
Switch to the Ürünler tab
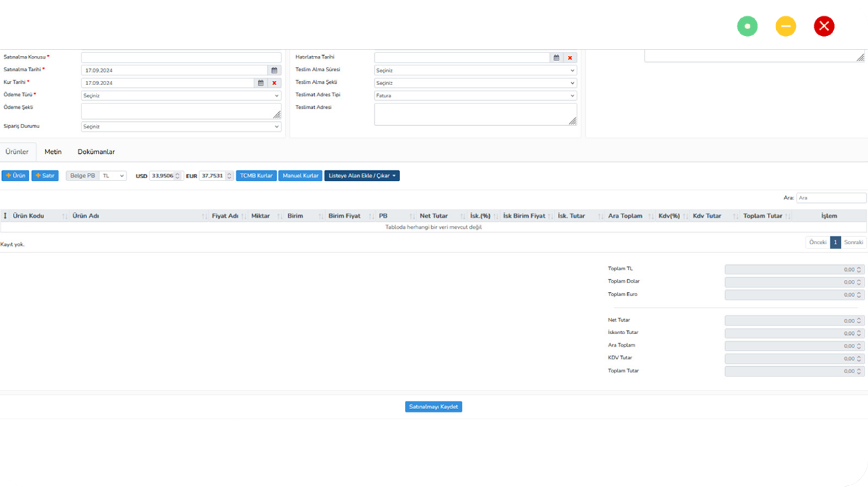17,152
